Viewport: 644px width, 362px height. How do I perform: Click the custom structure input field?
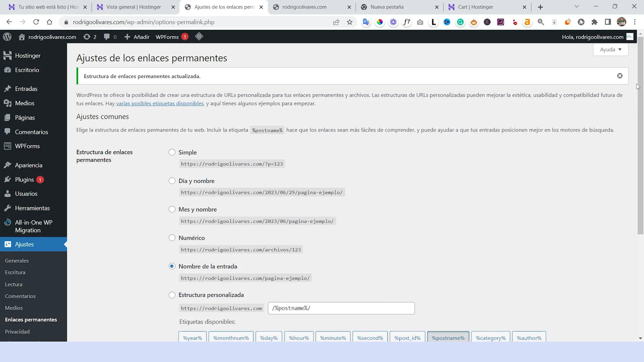point(341,308)
